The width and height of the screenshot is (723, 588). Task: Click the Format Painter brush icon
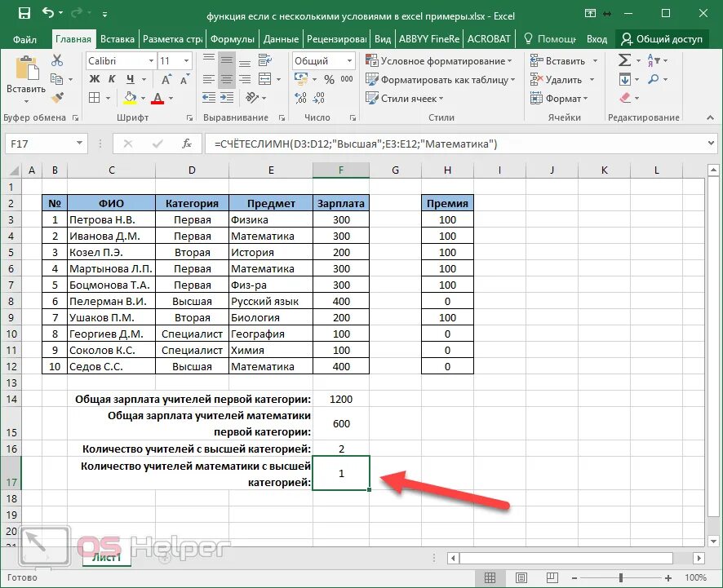coord(57,98)
